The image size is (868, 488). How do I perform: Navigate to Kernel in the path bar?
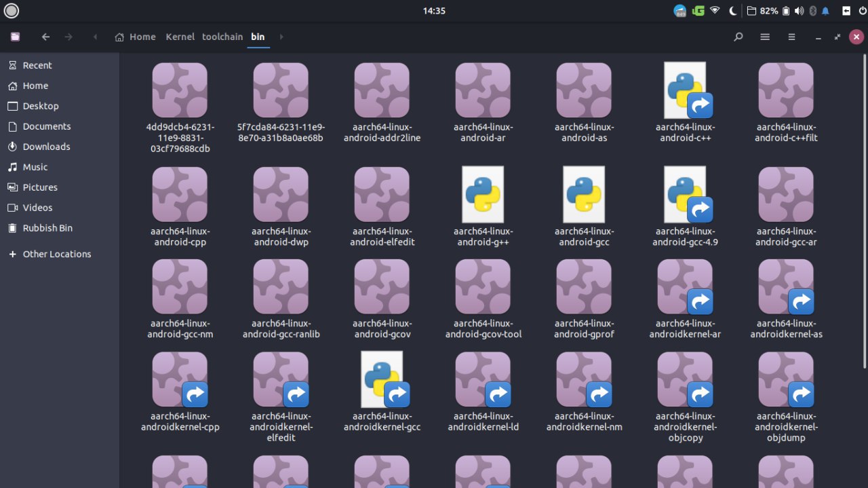click(x=180, y=37)
